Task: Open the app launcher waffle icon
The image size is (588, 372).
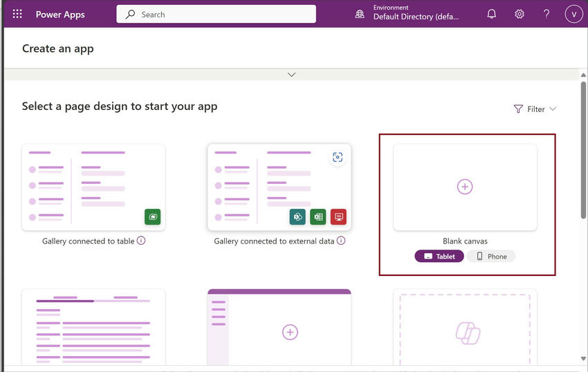Action: [x=17, y=15]
